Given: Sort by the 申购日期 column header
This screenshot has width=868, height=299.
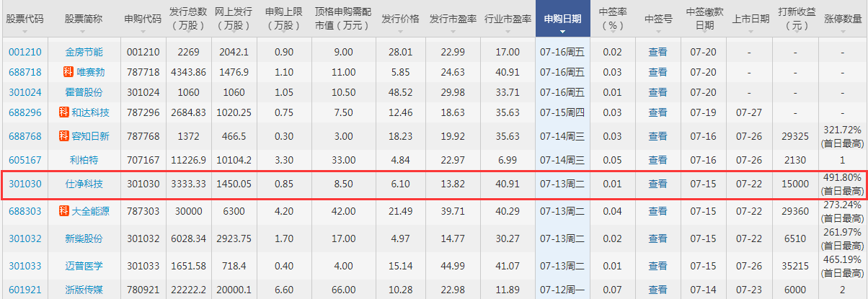Looking at the screenshot, I should (x=562, y=19).
